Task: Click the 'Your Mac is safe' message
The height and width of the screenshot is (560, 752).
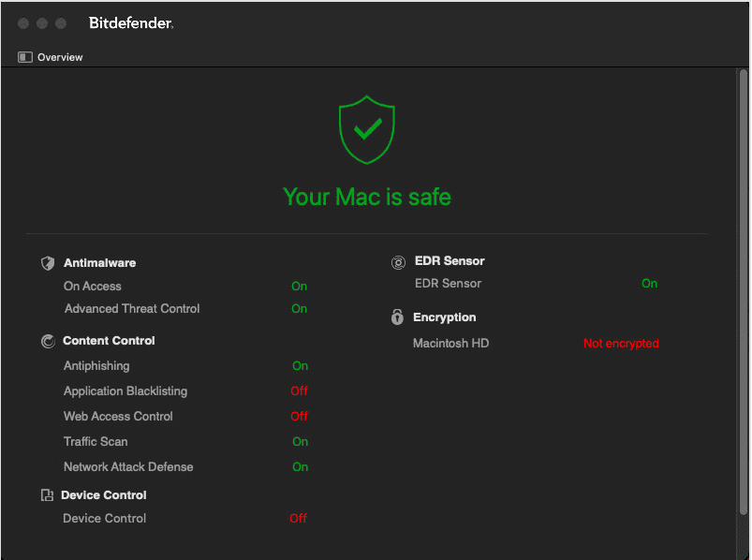Action: pos(367,198)
